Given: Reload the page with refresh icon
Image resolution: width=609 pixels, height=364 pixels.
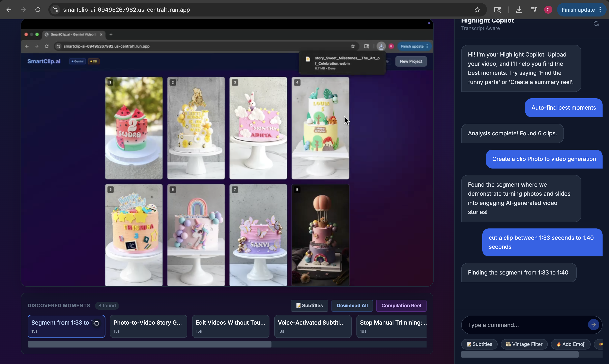Looking at the screenshot, I should 38,10.
